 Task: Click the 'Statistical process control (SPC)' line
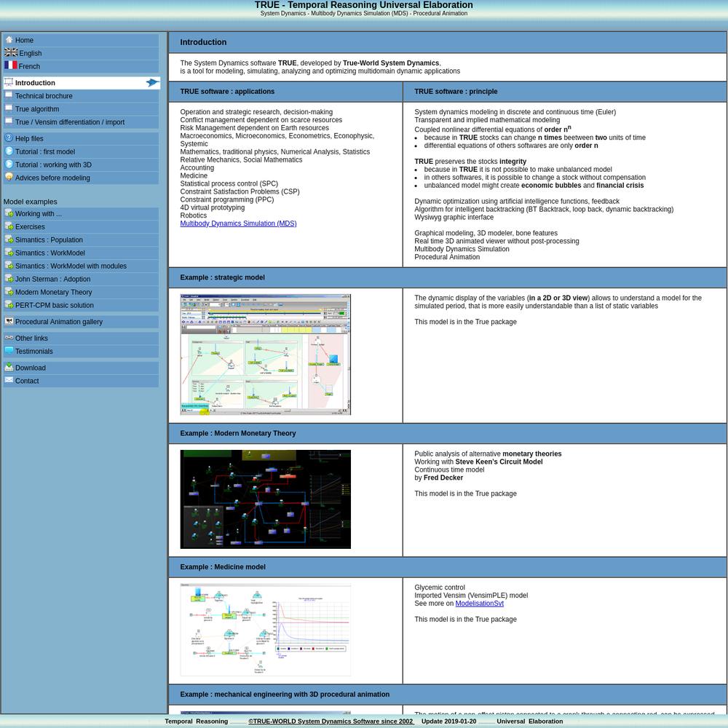229,183
